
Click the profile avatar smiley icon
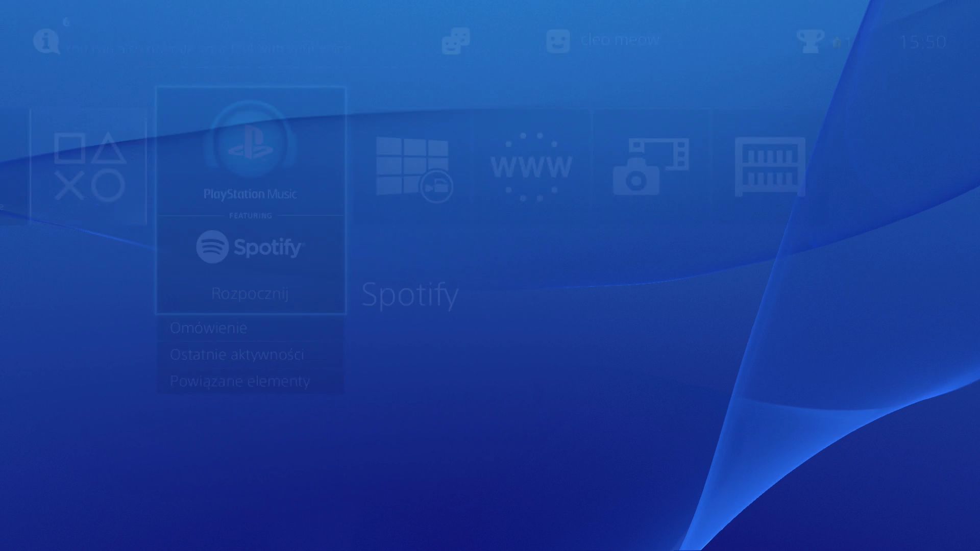click(x=557, y=41)
